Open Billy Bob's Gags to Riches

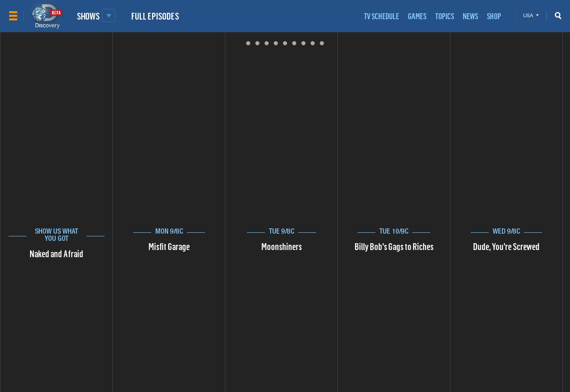(x=394, y=246)
